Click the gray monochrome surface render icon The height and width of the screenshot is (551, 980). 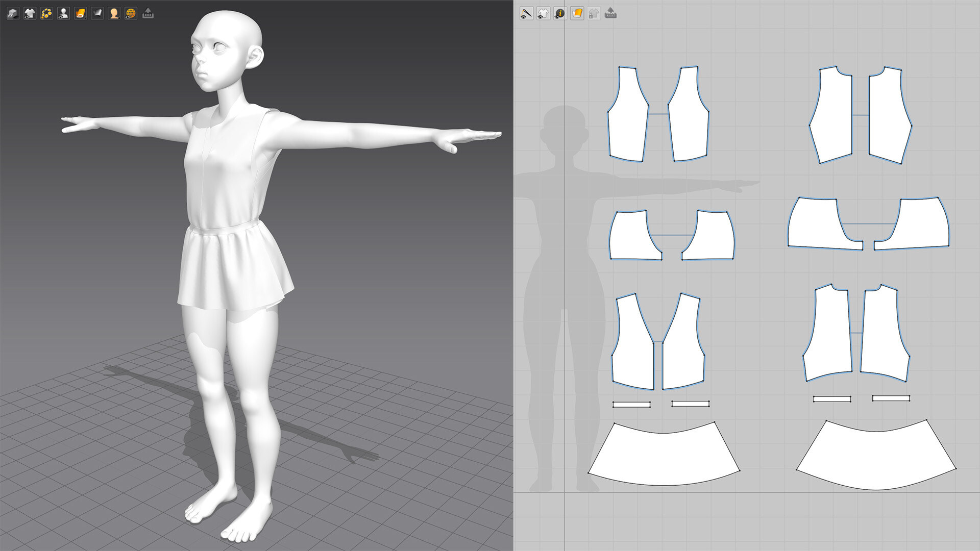point(97,13)
